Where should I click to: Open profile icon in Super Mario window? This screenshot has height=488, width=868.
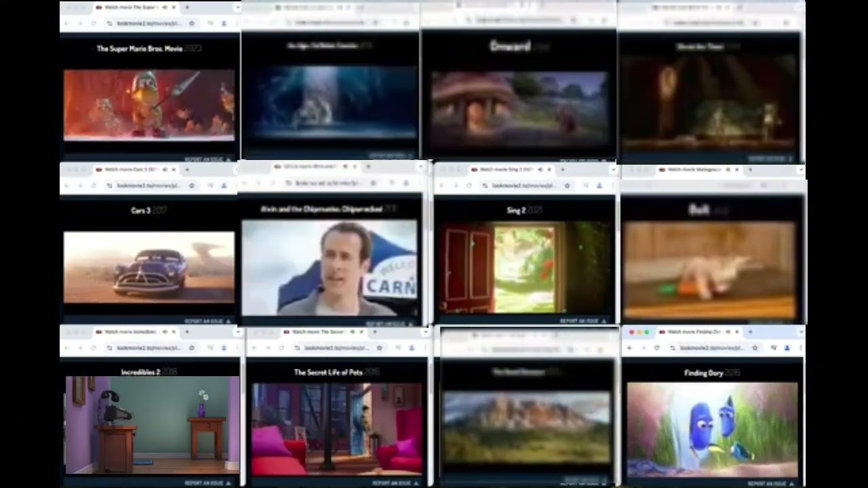pos(224,23)
